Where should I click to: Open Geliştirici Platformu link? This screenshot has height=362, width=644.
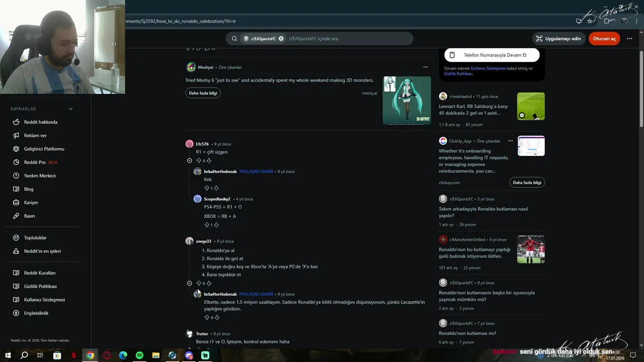pyautogui.click(x=44, y=149)
